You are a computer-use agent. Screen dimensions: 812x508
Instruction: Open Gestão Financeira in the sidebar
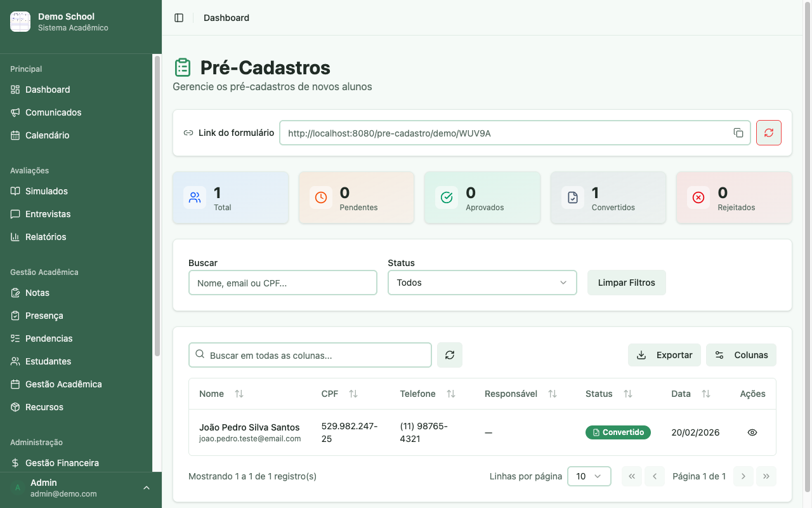click(76, 463)
